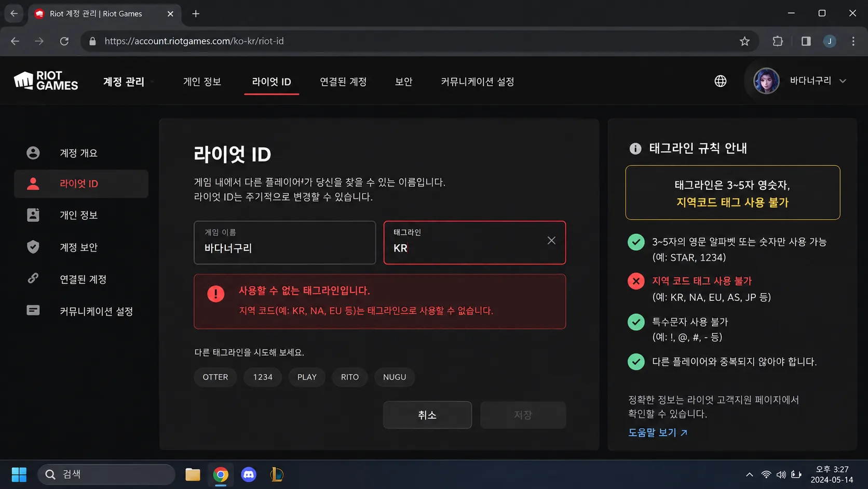Open 연결된 계정 in the sidebar
The image size is (868, 489).
pyautogui.click(x=81, y=279)
